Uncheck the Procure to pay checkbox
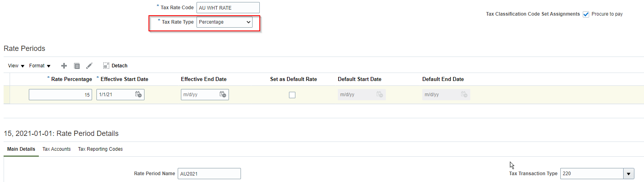The height and width of the screenshot is (182, 644). click(x=586, y=14)
